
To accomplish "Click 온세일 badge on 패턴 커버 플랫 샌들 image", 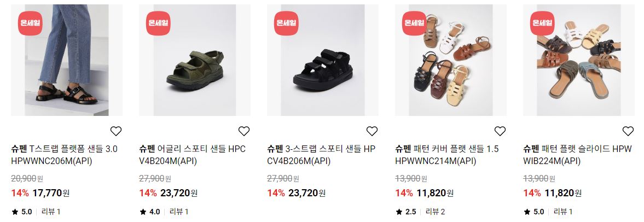I will (x=414, y=23).
